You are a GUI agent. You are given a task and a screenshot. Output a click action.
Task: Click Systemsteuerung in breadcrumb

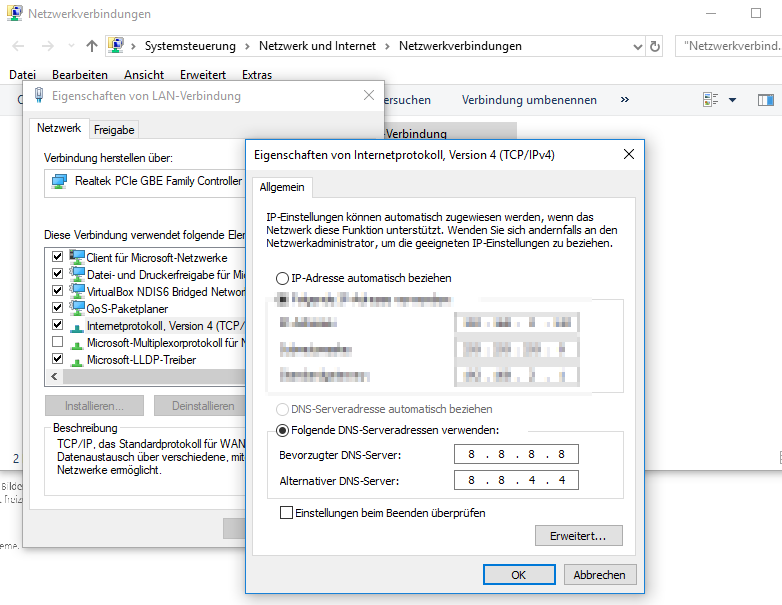click(190, 46)
